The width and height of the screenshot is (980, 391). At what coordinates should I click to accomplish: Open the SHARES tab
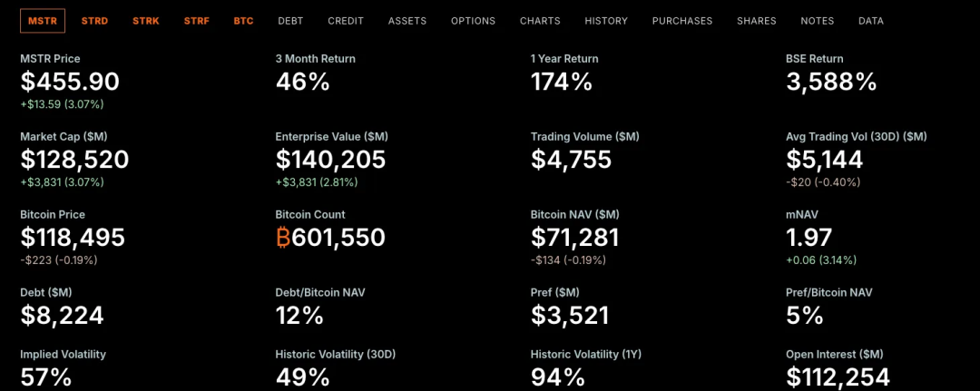[x=756, y=21]
